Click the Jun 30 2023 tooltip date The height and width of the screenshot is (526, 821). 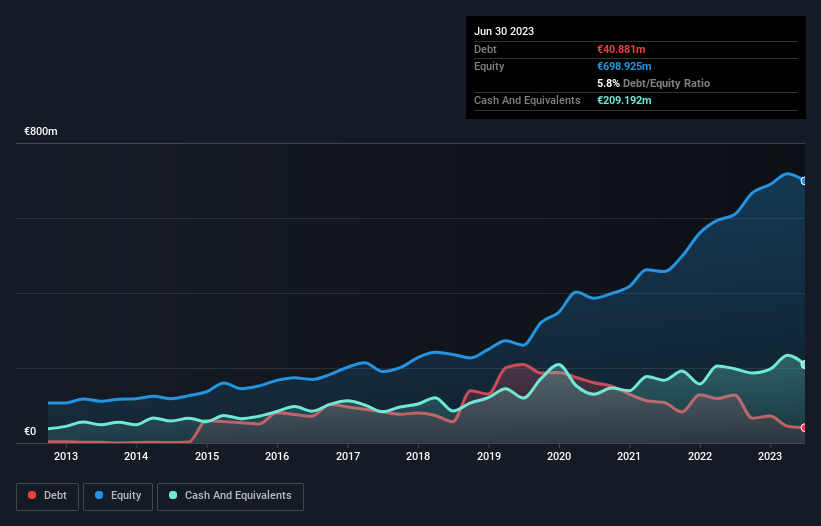click(504, 31)
